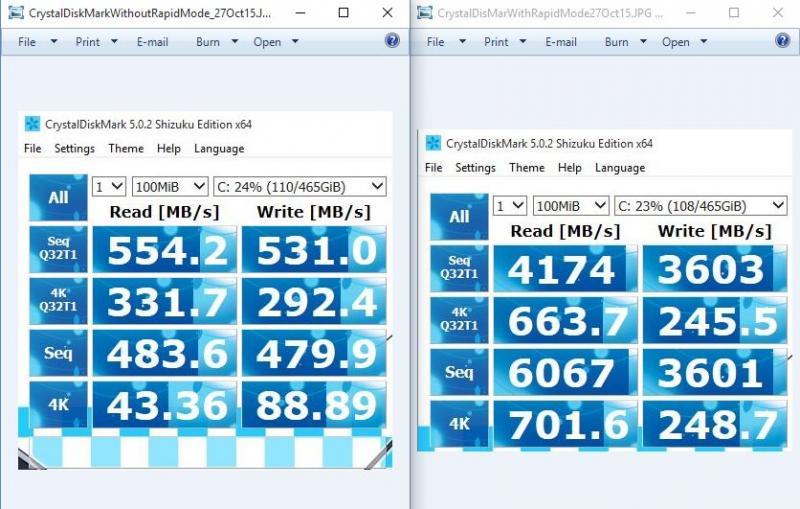Open Help icon in left photo viewer window

point(392,40)
